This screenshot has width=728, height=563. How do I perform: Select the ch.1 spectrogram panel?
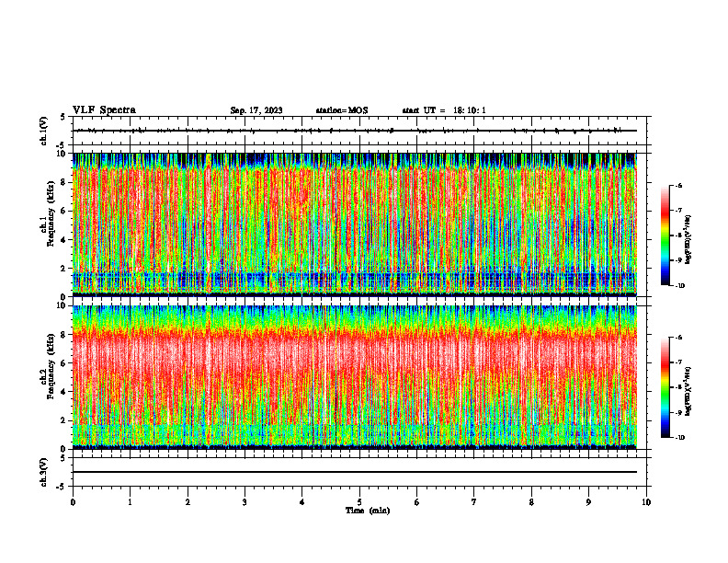(x=355, y=224)
